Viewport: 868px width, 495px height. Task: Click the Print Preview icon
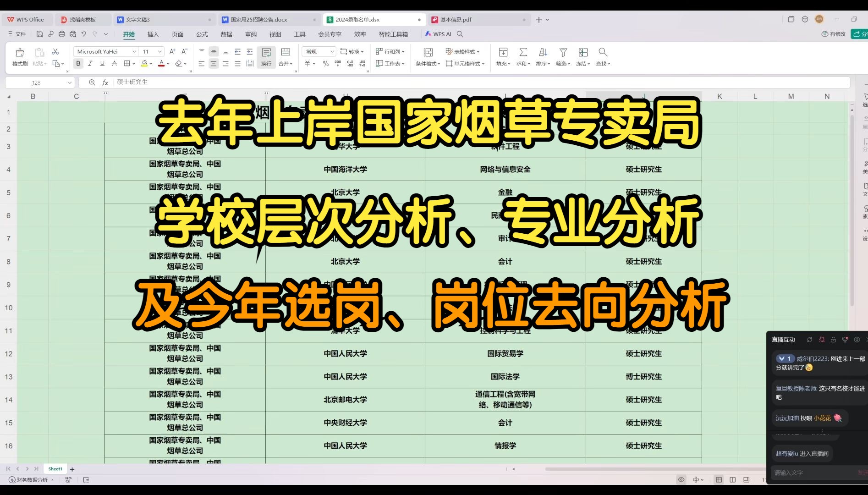73,34
